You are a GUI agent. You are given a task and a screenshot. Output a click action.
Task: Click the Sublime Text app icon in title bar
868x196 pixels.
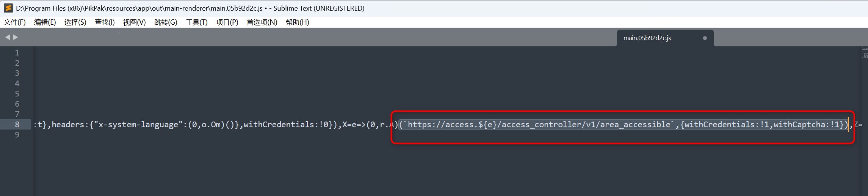click(8, 8)
